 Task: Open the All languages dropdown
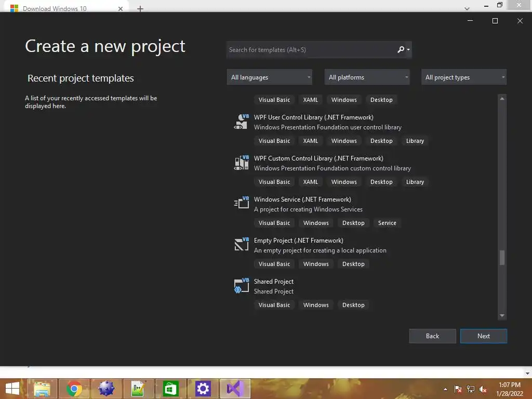[270, 77]
